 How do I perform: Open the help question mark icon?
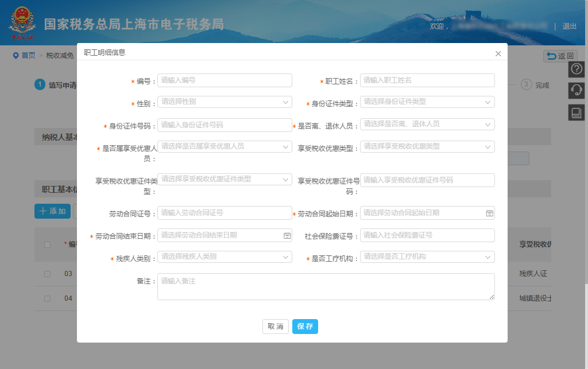pos(576,69)
